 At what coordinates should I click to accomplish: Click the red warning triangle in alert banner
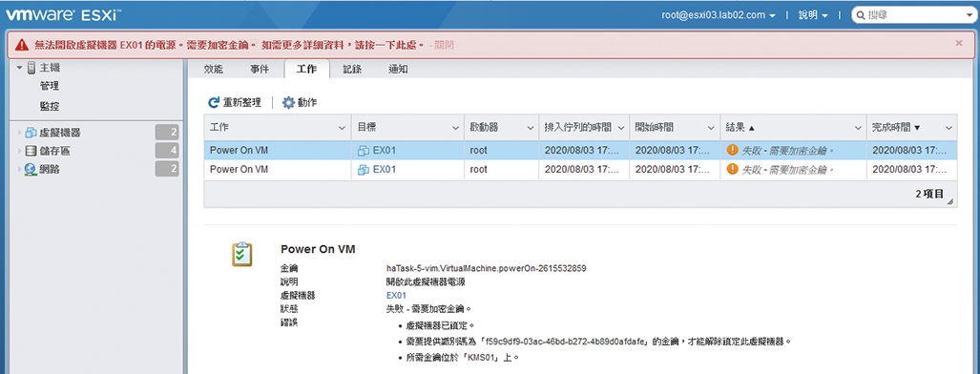[23, 45]
